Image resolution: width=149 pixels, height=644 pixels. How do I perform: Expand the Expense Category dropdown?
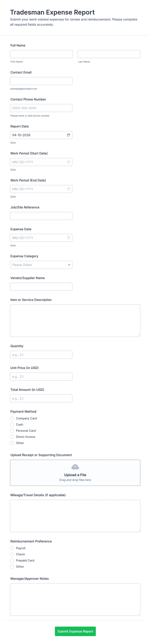point(41,265)
